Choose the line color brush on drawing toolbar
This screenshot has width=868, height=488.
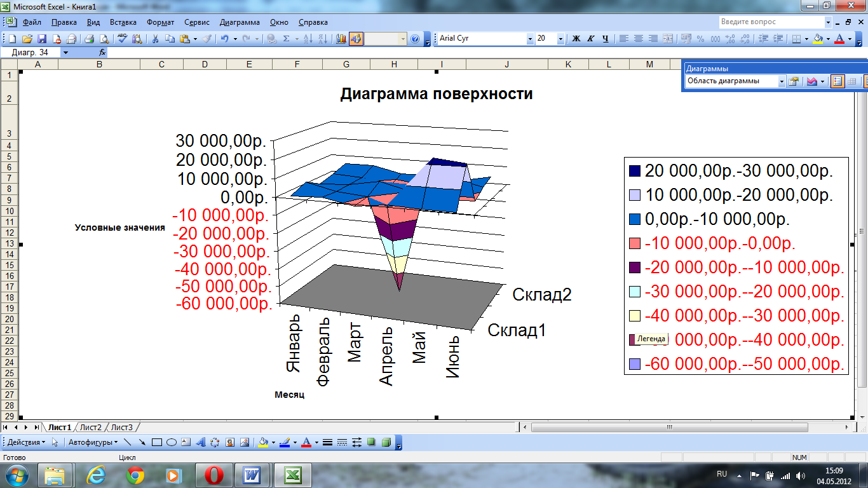pos(284,442)
